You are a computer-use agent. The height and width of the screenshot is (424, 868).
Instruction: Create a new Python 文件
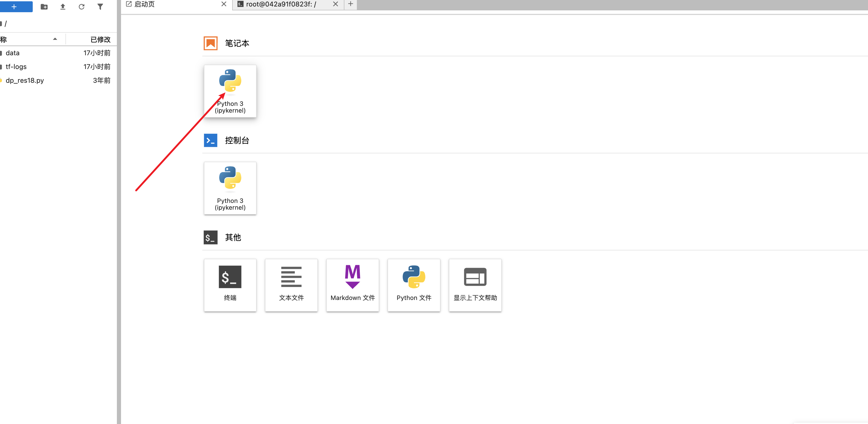[x=414, y=285]
